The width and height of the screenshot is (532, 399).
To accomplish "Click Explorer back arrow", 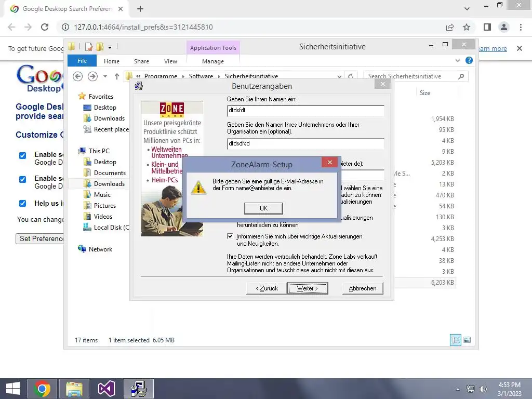I will 78,76.
